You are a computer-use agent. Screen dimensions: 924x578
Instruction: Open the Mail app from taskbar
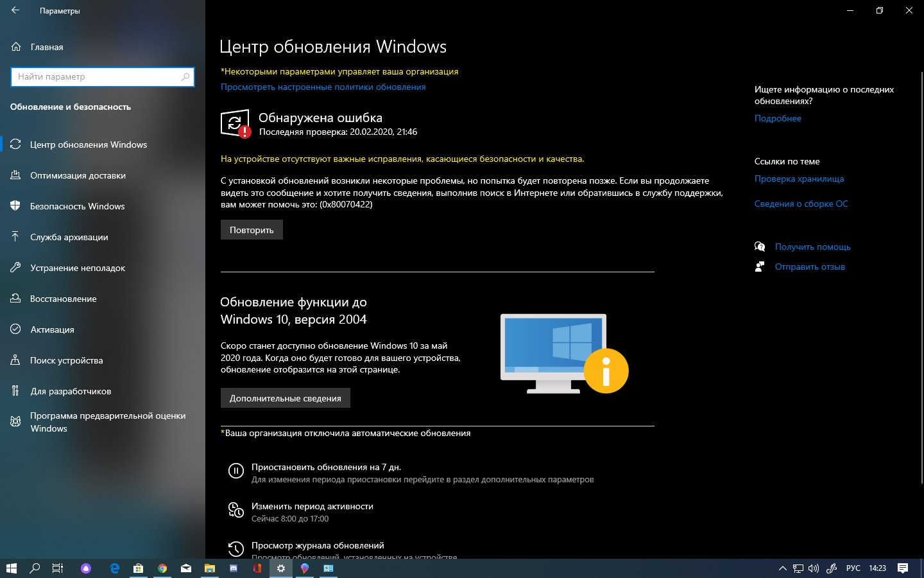point(186,568)
